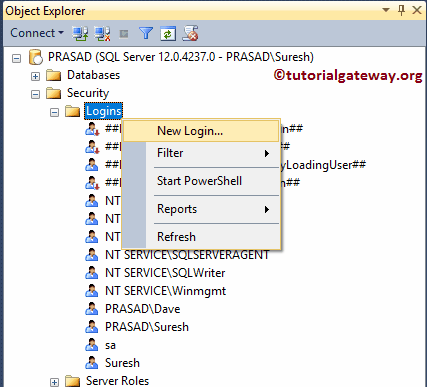427x387 pixels.
Task: Click the Filter funnel toolbar icon
Action: (x=146, y=34)
